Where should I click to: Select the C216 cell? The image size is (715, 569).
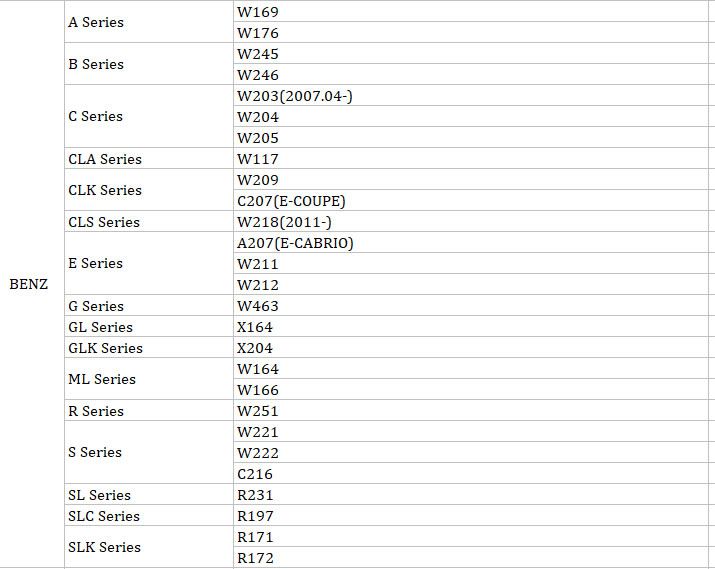tap(255, 474)
